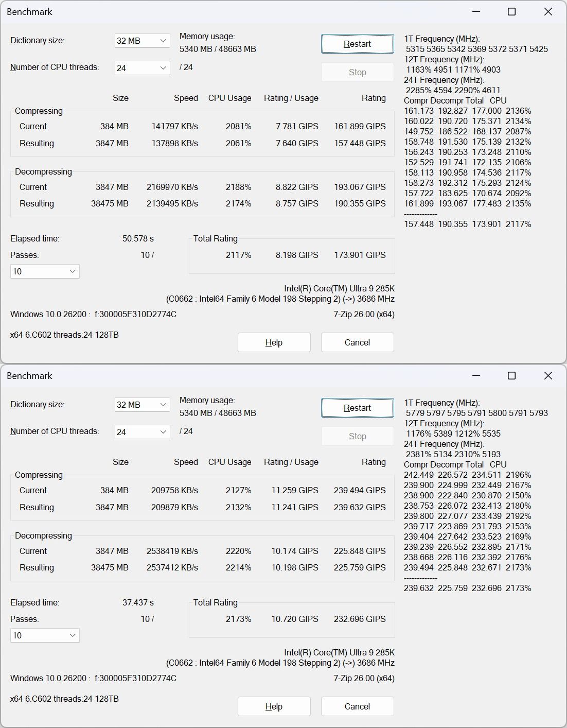Click the Stop button in bottom window
Image resolution: width=567 pixels, height=728 pixels.
(357, 436)
